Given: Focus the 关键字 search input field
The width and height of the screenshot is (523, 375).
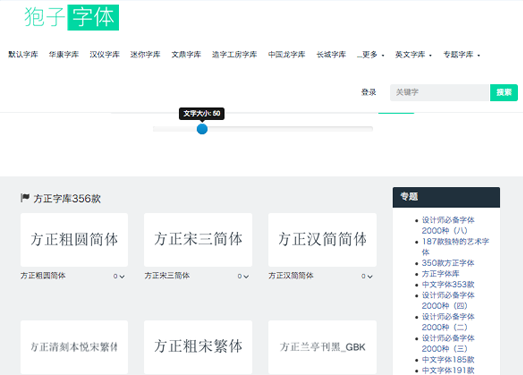Looking at the screenshot, I should pyautogui.click(x=440, y=92).
